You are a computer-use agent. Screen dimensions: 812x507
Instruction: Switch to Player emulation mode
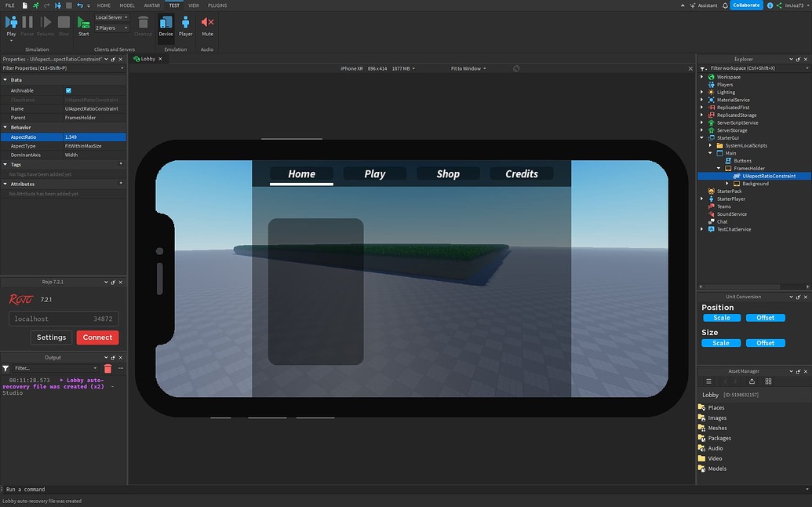(x=185, y=24)
